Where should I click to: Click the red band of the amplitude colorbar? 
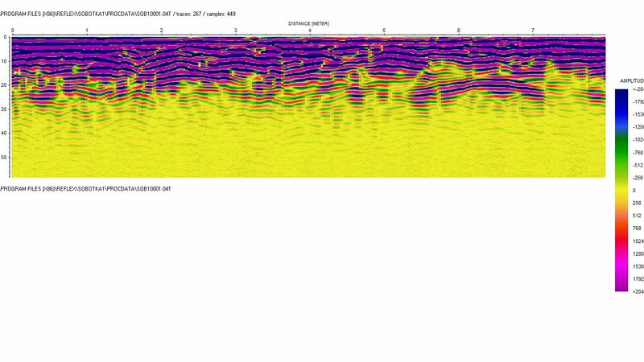point(622,241)
